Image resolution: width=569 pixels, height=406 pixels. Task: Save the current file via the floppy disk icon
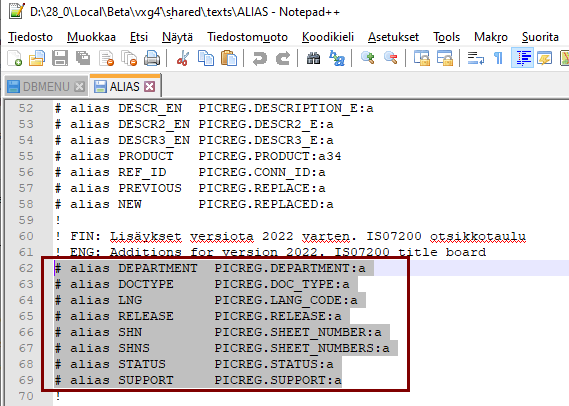click(60, 58)
